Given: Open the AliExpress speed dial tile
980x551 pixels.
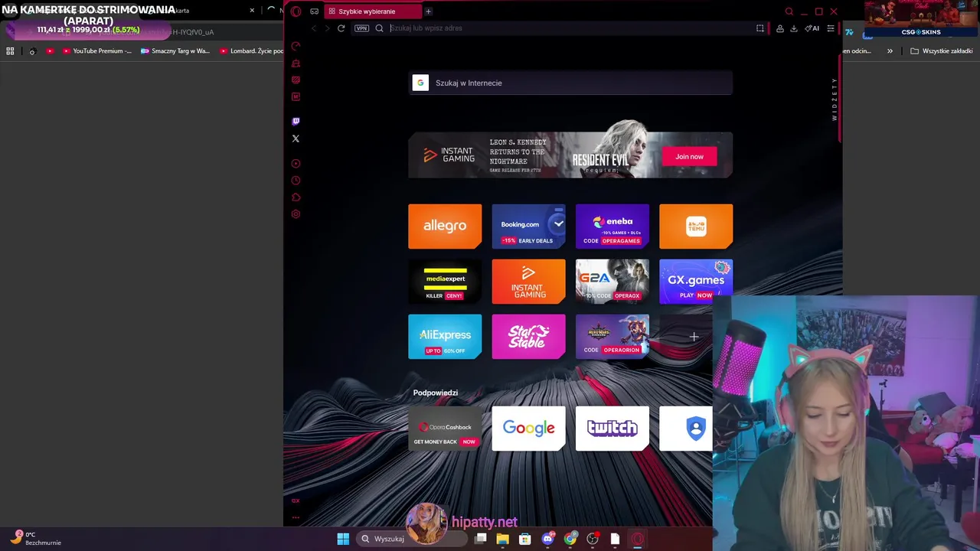Looking at the screenshot, I should (x=445, y=337).
